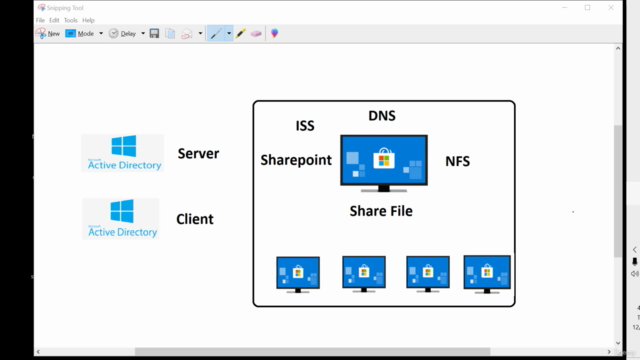The width and height of the screenshot is (640, 360).
Task: Copy the snip to clipboard
Action: (170, 33)
